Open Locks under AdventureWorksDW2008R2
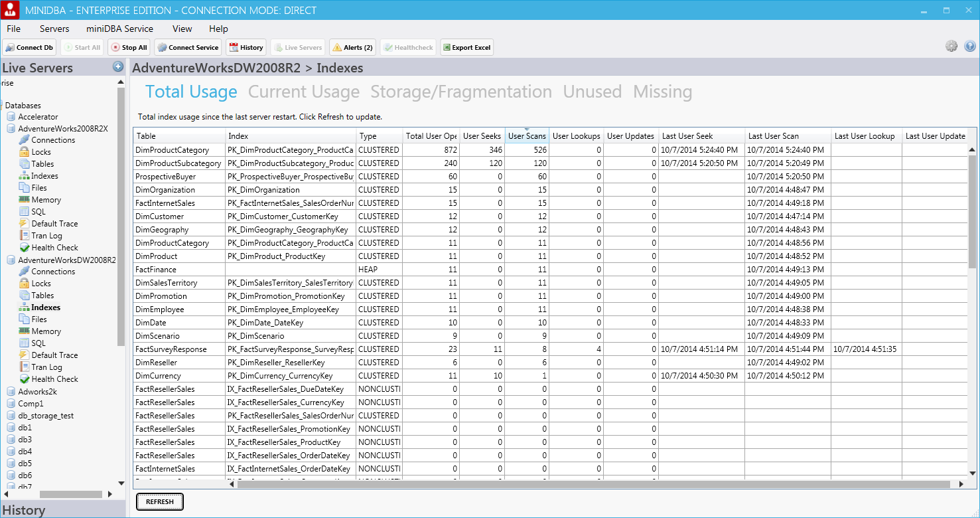Screen dimensions: 980x518 click(41, 284)
